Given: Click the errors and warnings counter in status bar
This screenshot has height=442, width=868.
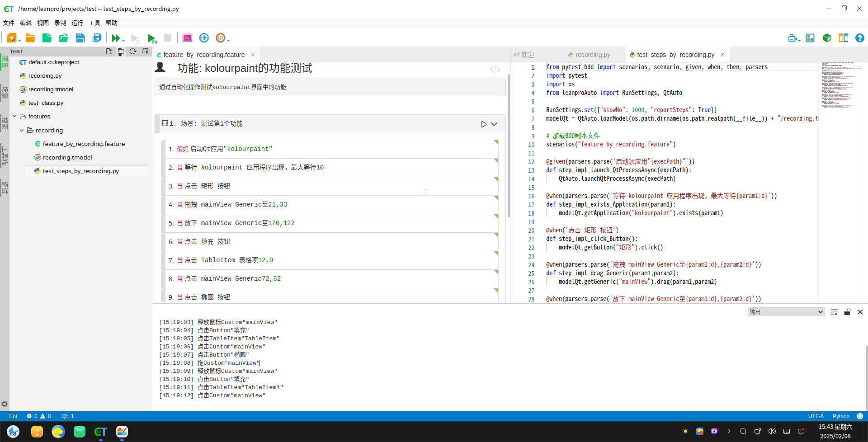Looking at the screenshot, I should coord(39,416).
